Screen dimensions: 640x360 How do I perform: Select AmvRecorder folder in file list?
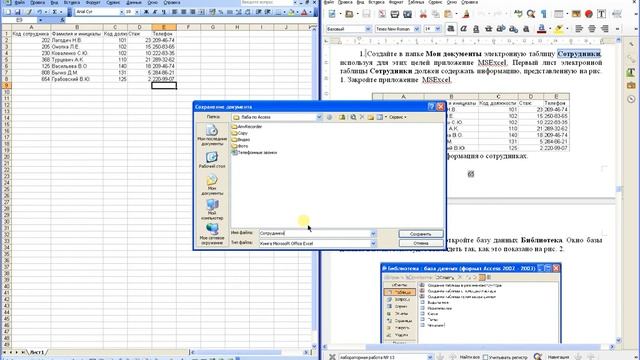pos(247,127)
